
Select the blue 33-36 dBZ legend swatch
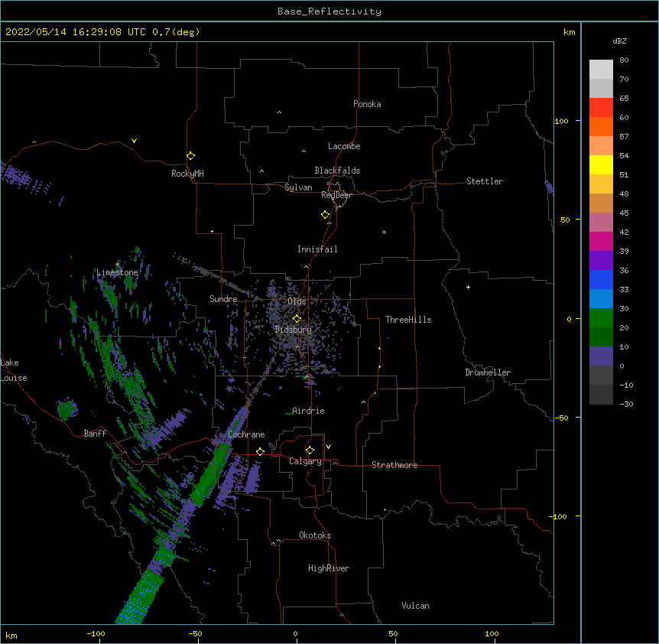601,279
